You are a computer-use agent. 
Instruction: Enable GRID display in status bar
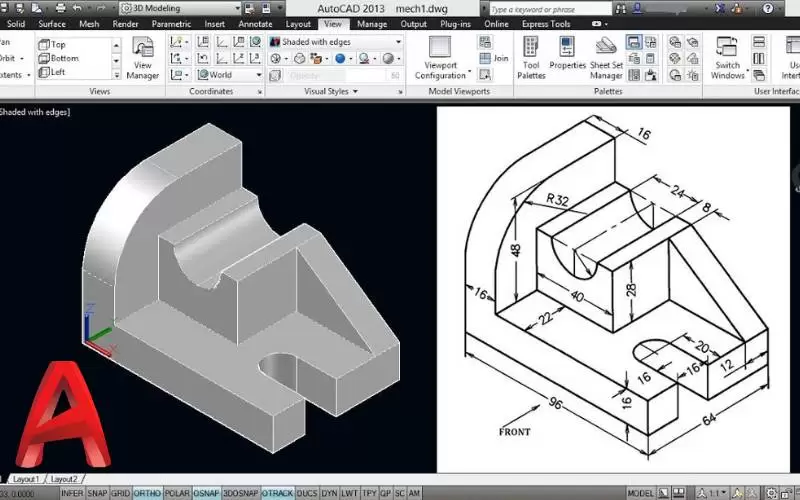point(120,493)
